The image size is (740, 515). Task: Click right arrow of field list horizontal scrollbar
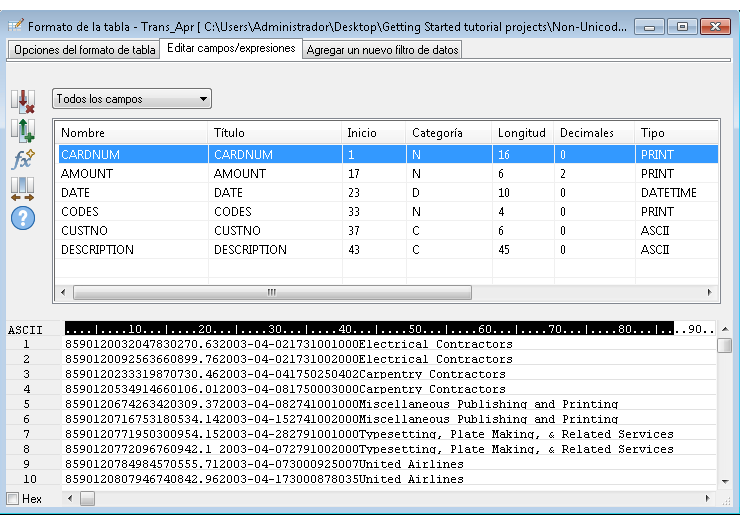pos(711,292)
